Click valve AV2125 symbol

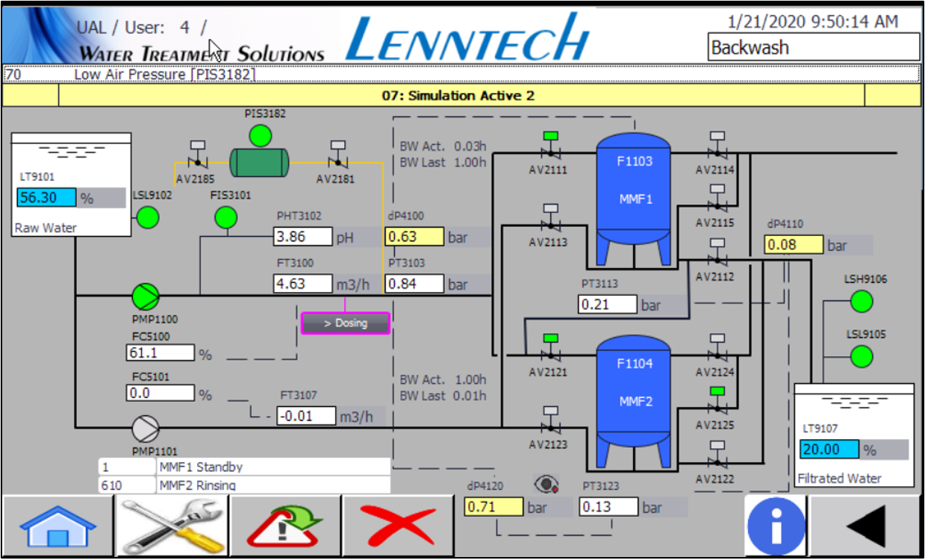click(x=717, y=402)
